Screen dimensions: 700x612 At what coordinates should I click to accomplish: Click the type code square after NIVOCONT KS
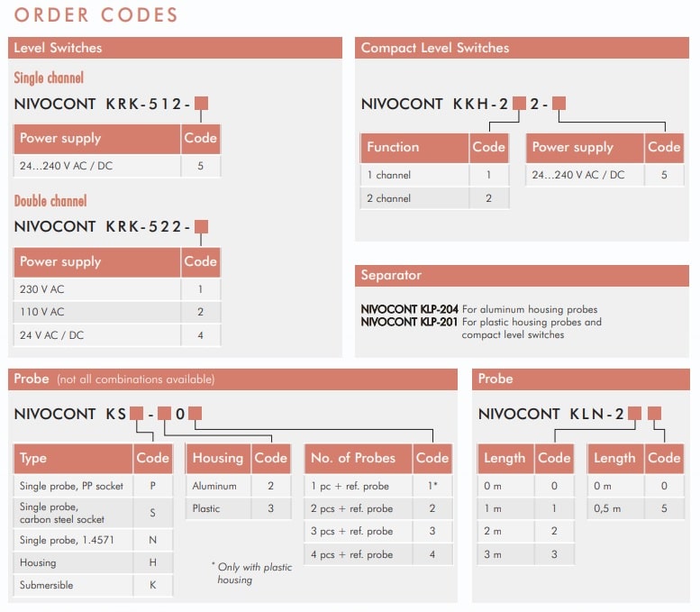pyautogui.click(x=136, y=413)
